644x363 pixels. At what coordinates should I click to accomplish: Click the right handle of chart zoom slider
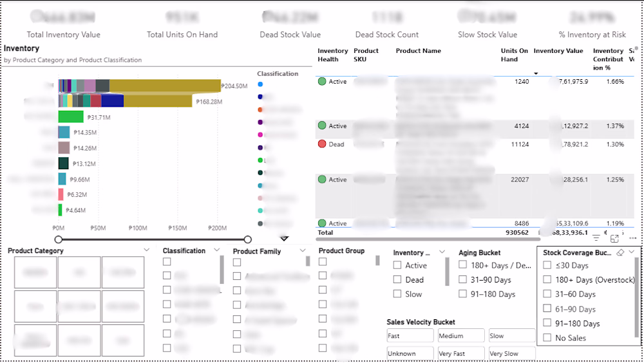pos(247,239)
